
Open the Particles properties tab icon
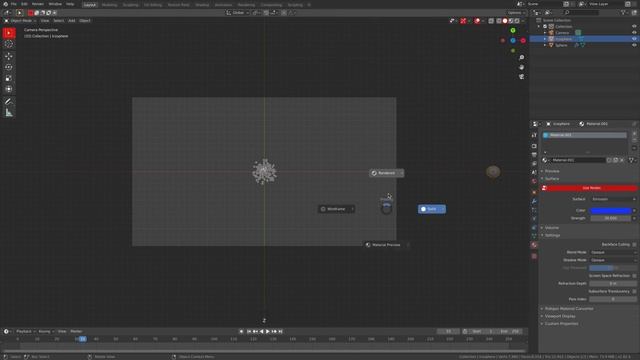(x=534, y=210)
